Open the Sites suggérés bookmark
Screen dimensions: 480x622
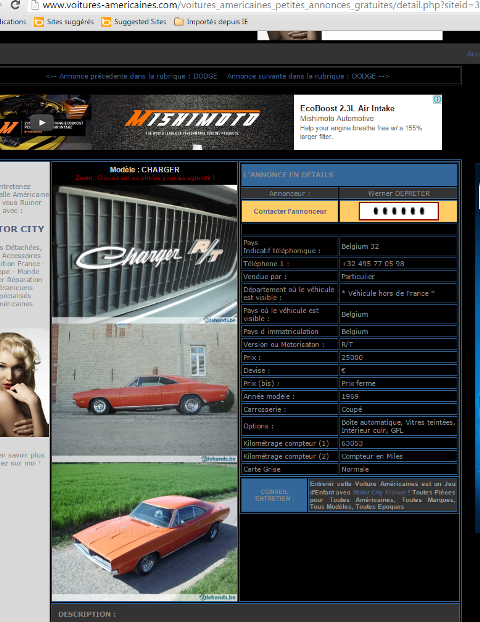tap(64, 21)
